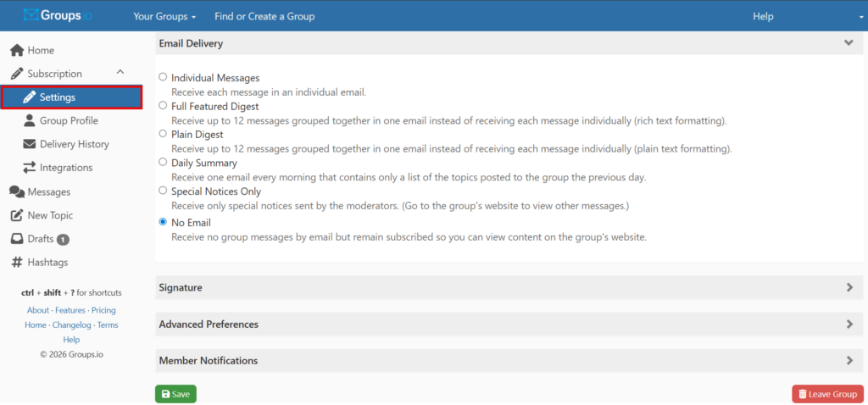This screenshot has height=405, width=868.
Task: Open the Your Groups dropdown menu
Action: (x=164, y=17)
